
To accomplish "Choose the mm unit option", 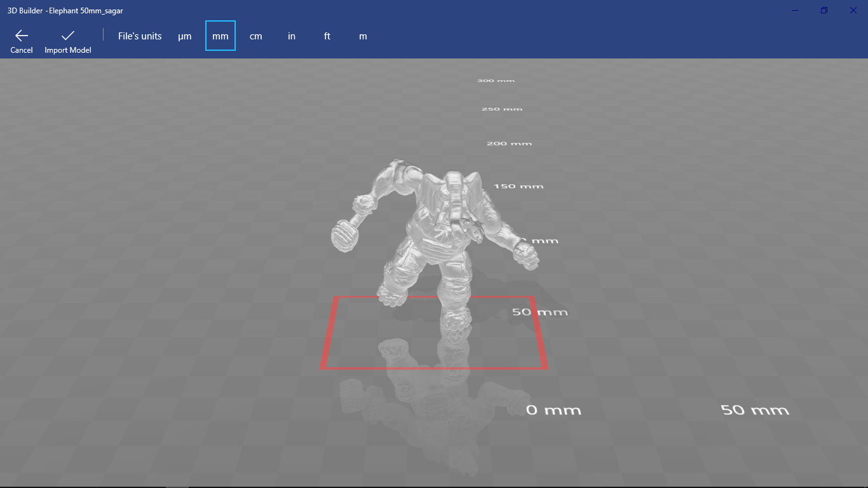I will click(220, 36).
